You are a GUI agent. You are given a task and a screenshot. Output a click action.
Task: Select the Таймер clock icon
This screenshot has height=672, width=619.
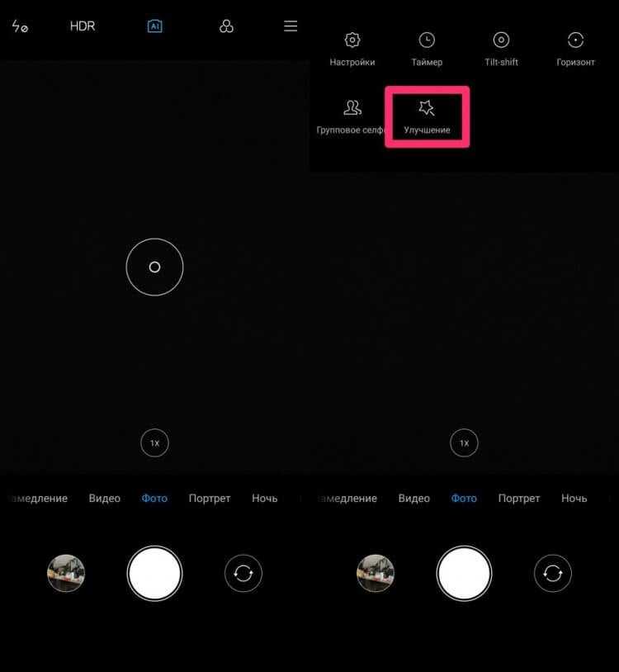(427, 40)
